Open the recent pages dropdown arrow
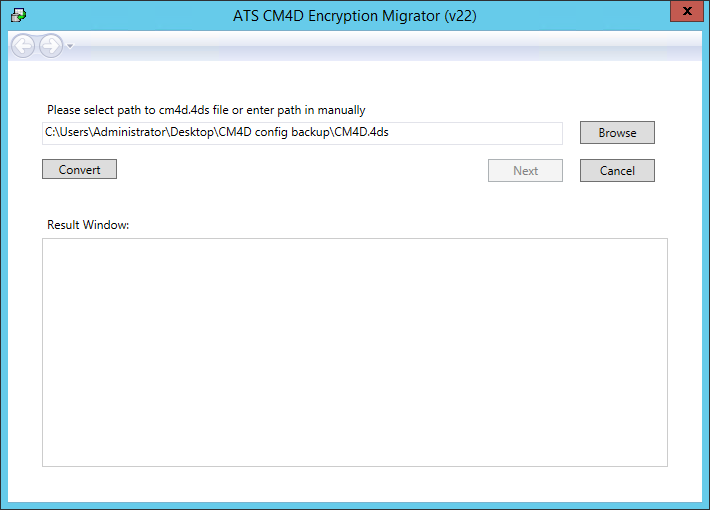 tap(70, 46)
